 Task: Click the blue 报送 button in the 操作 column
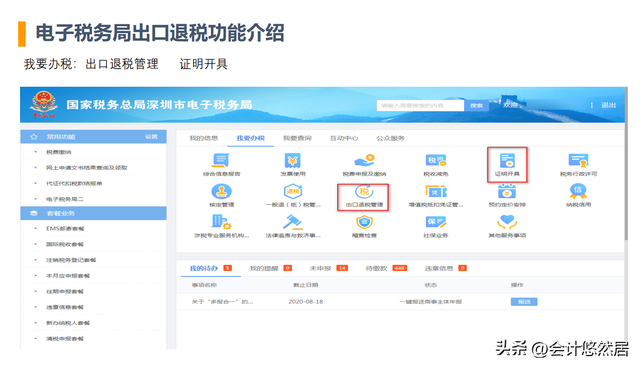(x=524, y=302)
